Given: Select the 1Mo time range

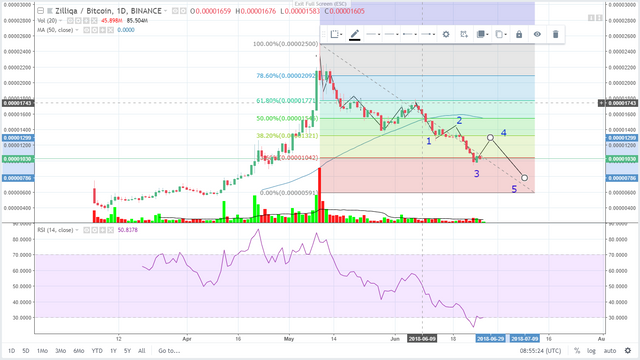Looking at the screenshot, I should 42,351.
